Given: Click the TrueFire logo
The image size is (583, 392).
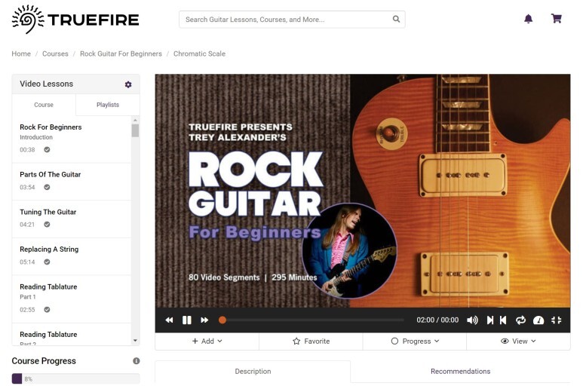Looking at the screenshot, I should click(75, 20).
